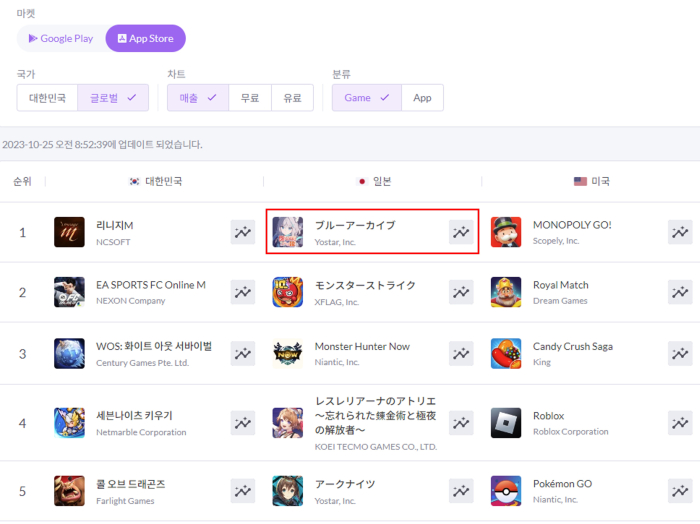700x524 pixels.
Task: Click publisher name XFLAG, Inc.
Action: click(337, 302)
